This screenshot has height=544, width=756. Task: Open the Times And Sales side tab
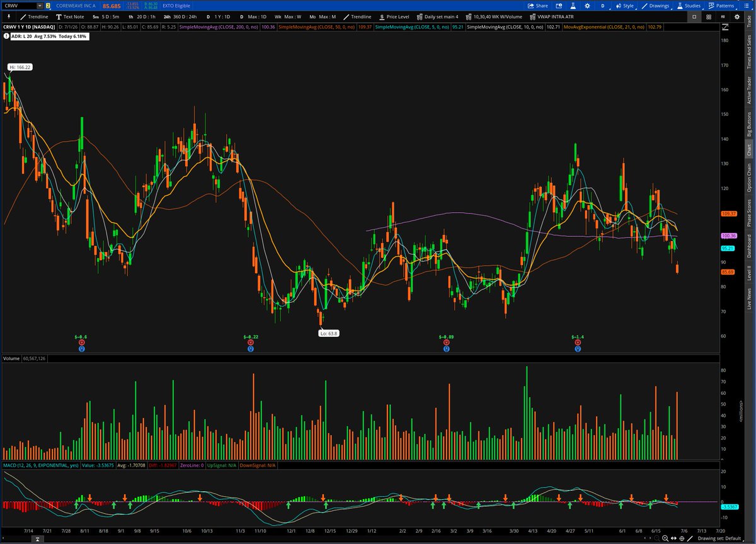[x=750, y=52]
